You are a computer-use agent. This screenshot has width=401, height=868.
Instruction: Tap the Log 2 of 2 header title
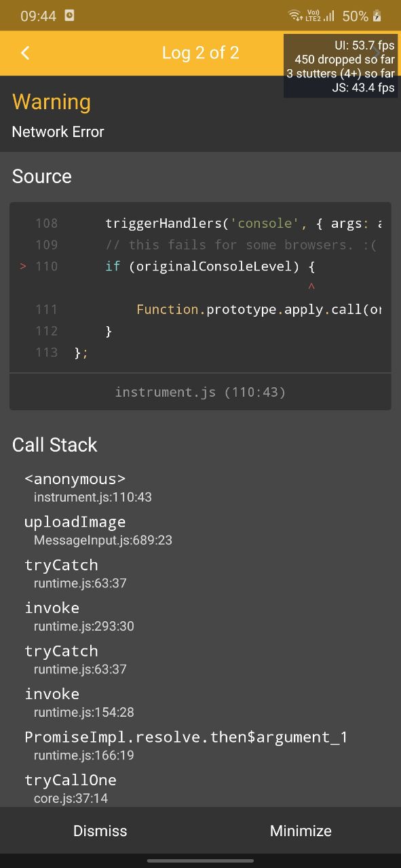[201, 52]
